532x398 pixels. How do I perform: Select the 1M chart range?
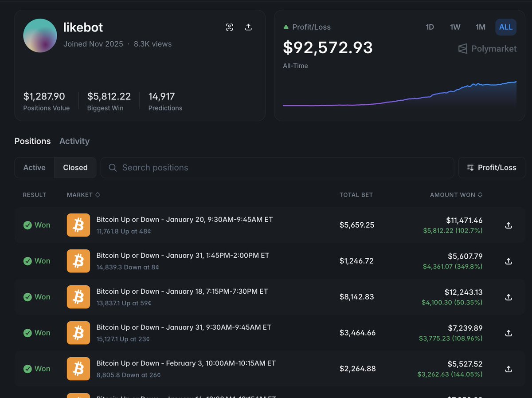481,27
